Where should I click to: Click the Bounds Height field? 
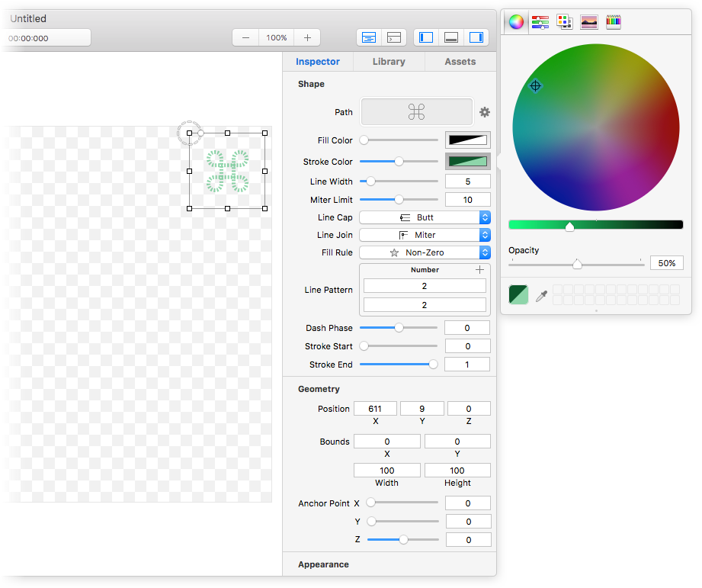coord(457,471)
